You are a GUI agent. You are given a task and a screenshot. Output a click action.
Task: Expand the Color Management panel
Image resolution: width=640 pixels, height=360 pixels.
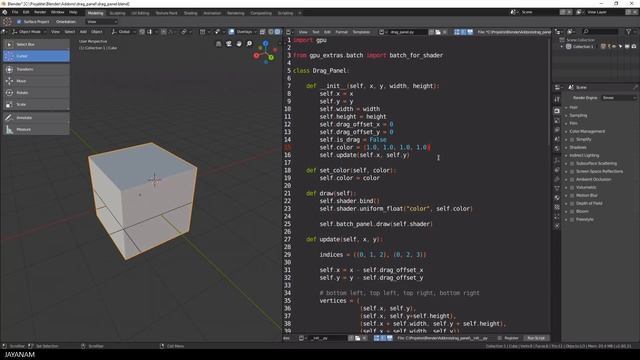[x=586, y=131]
